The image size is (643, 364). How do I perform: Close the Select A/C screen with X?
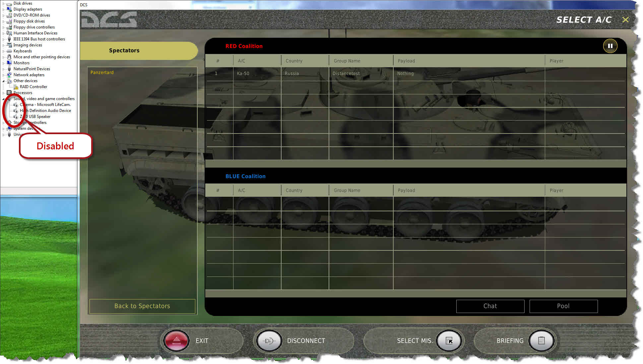[x=625, y=20]
